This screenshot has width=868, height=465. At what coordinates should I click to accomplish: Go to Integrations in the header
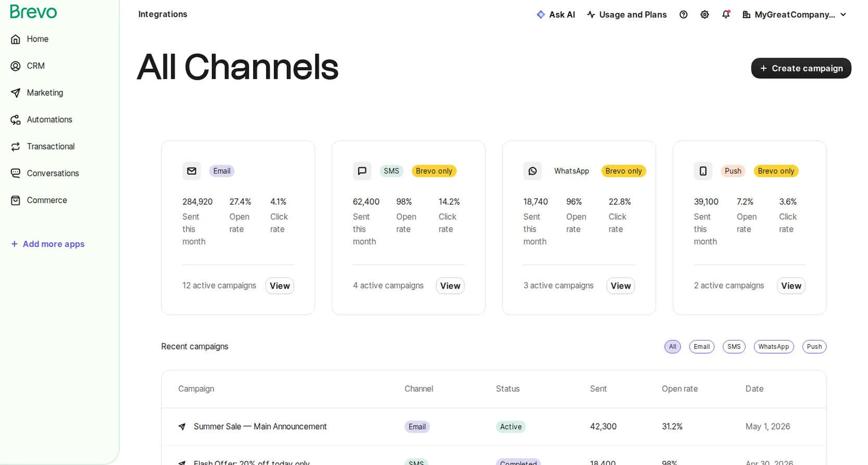tap(163, 14)
